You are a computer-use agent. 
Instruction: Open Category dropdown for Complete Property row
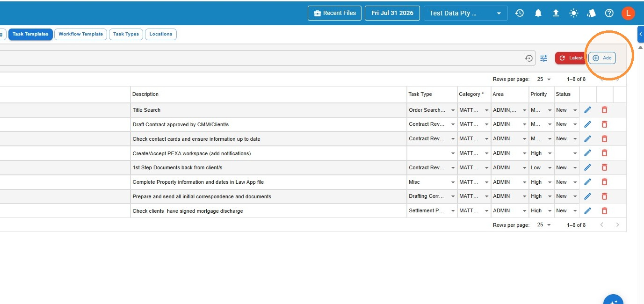pyautogui.click(x=474, y=182)
